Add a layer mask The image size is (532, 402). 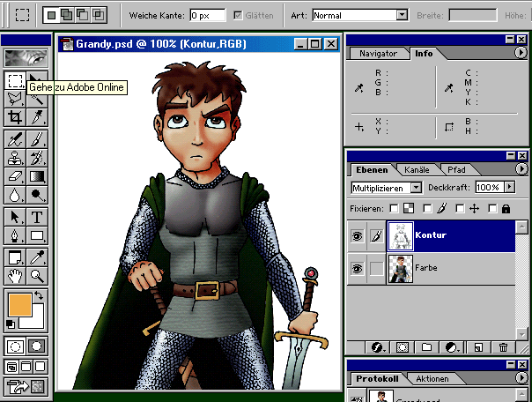(x=402, y=347)
